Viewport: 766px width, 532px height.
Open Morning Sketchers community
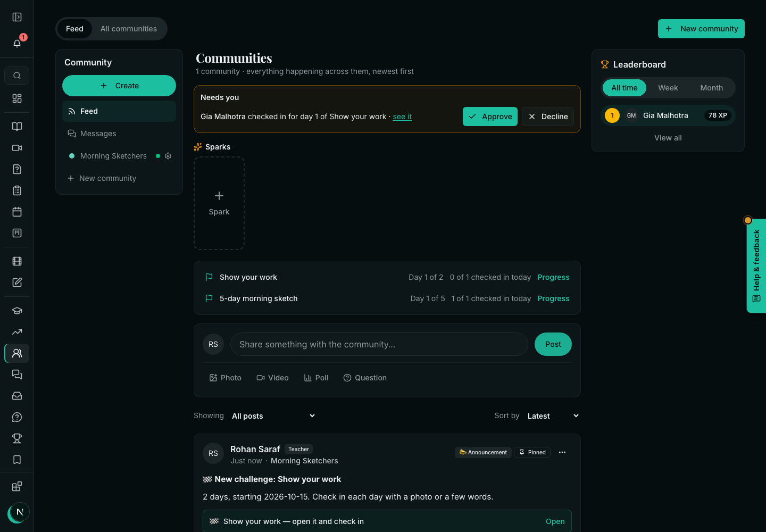(x=113, y=156)
